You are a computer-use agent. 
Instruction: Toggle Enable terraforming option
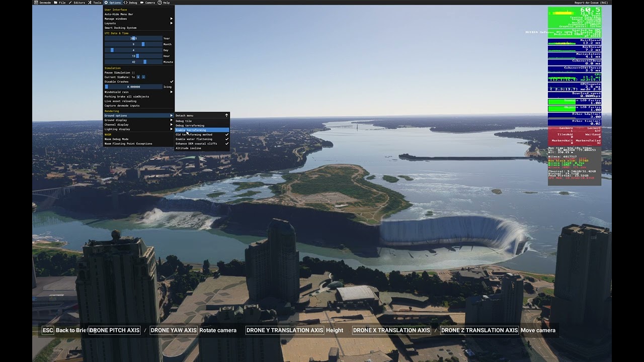[202, 130]
